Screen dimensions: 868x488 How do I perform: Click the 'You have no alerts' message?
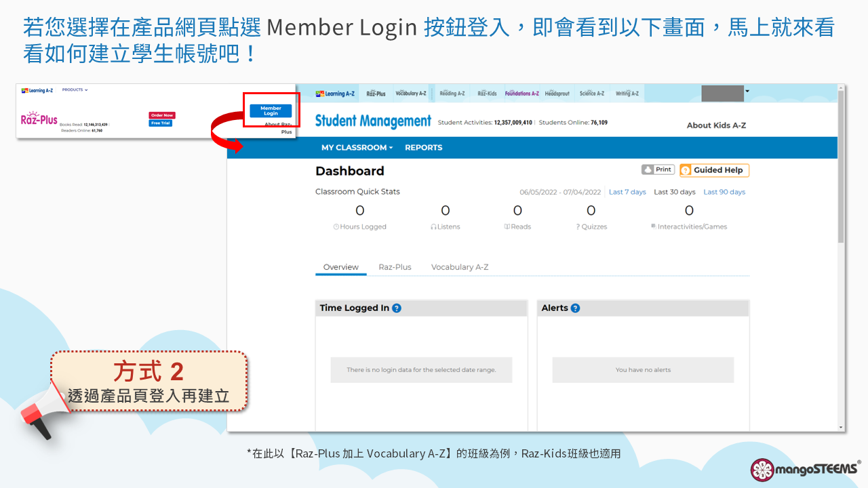pyautogui.click(x=643, y=370)
